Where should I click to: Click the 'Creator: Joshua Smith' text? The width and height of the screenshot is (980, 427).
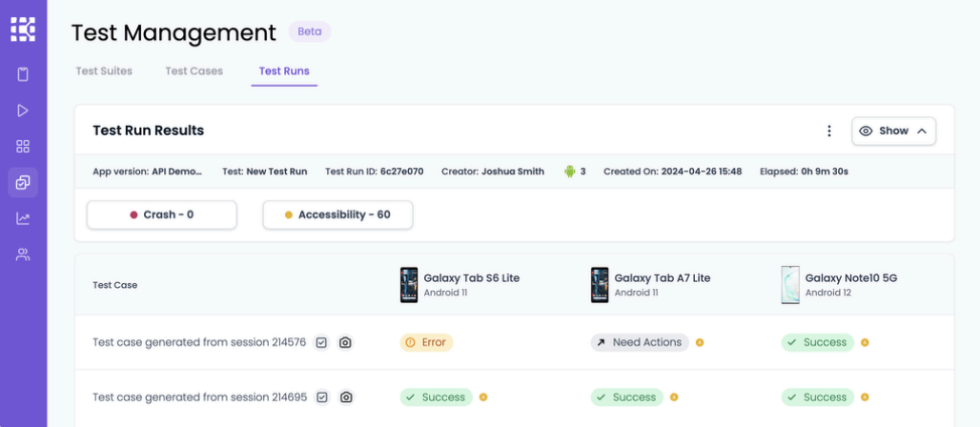(493, 172)
